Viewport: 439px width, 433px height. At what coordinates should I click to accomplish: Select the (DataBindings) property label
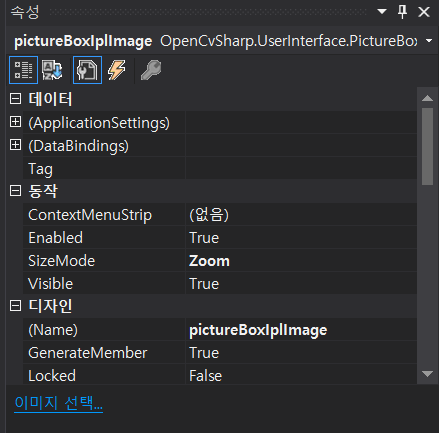tap(78, 146)
